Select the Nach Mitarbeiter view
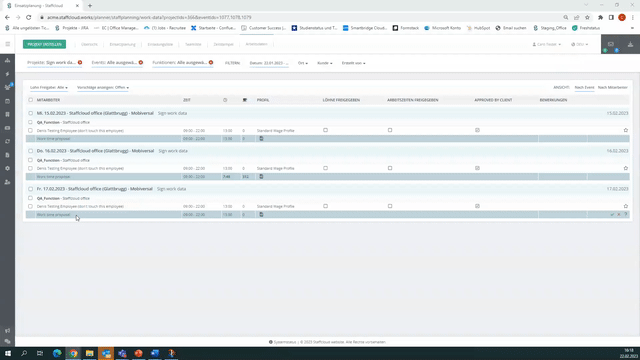The height and width of the screenshot is (360, 640). [x=613, y=87]
